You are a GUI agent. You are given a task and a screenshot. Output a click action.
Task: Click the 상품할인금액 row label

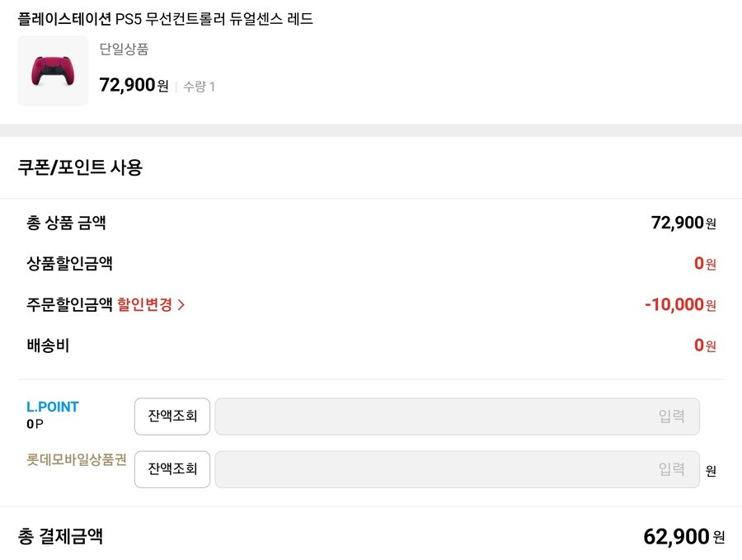69,263
